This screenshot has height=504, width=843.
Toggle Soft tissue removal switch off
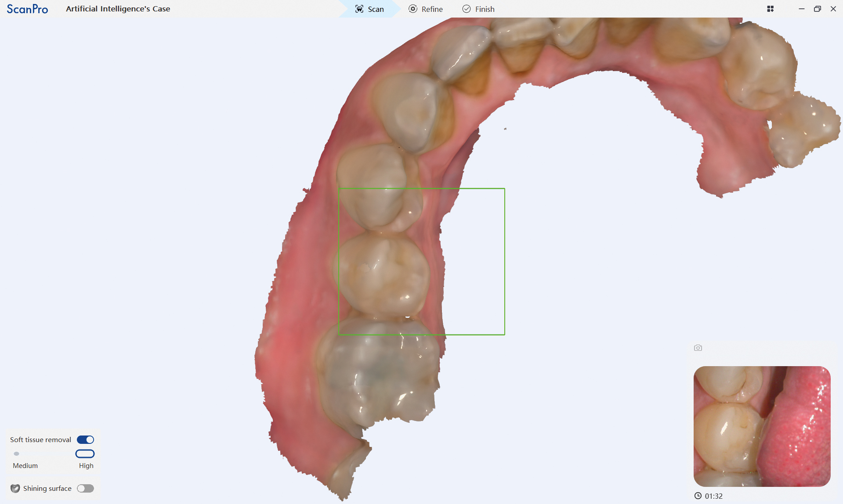click(85, 439)
